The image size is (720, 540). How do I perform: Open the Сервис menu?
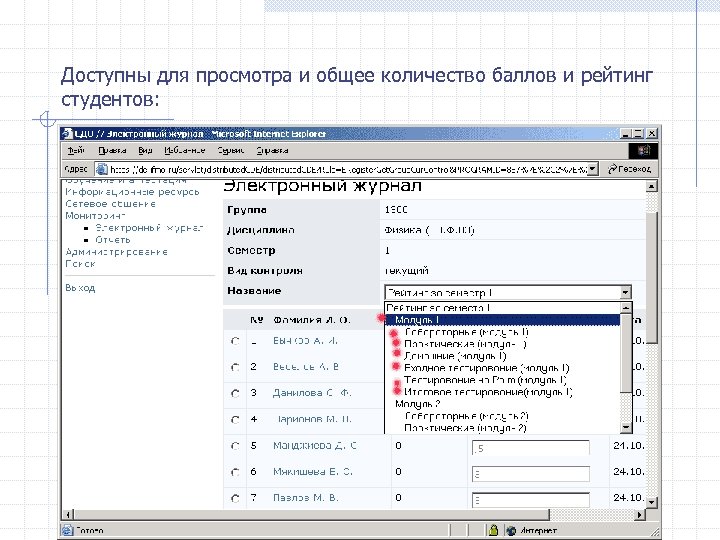tap(231, 151)
